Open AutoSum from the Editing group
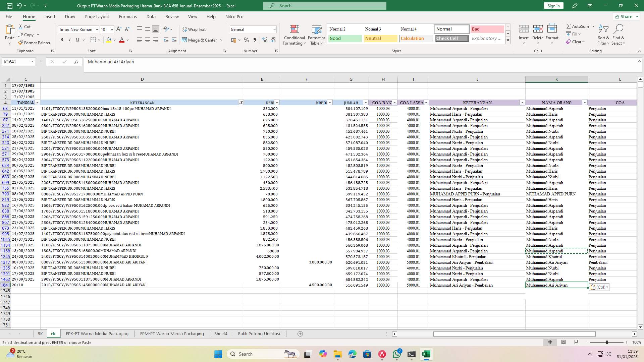 coord(578,26)
